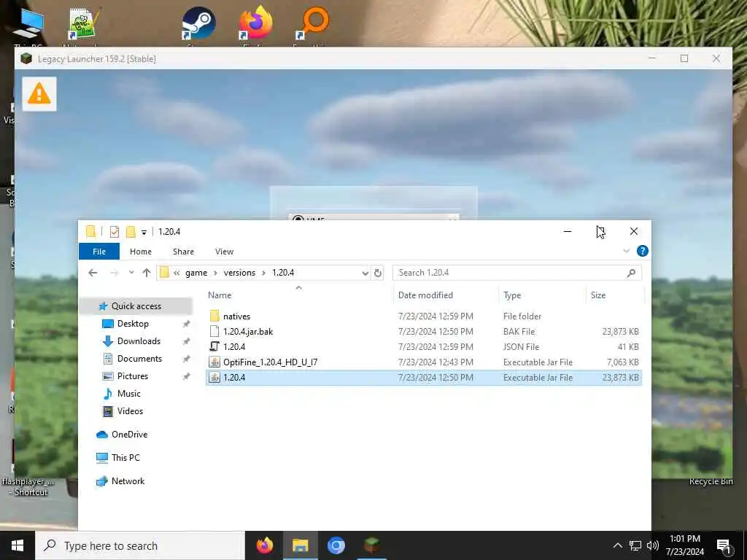Open the File menu in Explorer

pos(99,252)
